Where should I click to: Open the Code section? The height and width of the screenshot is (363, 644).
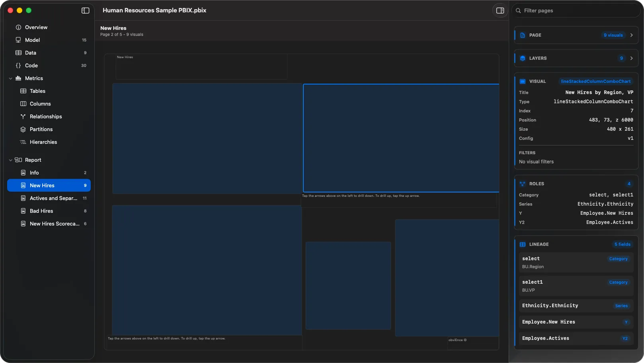point(49,65)
